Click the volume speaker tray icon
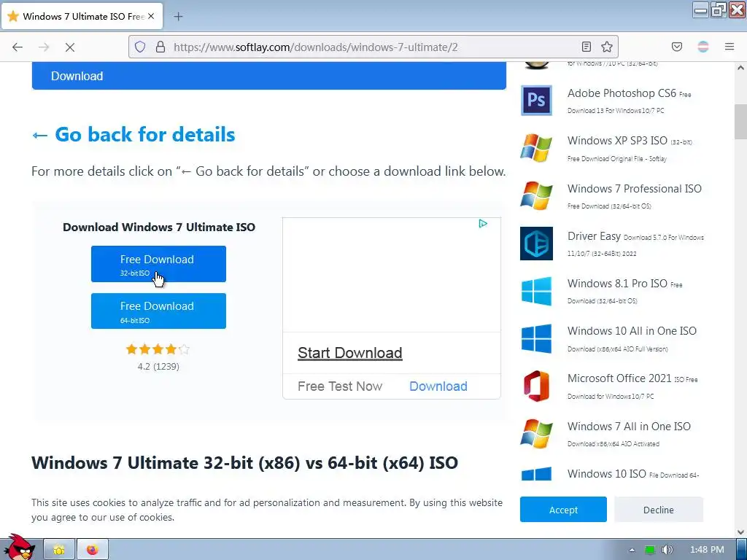747x560 pixels. coord(667,550)
